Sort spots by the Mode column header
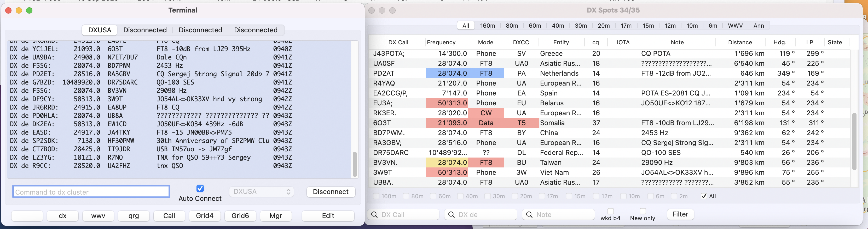Image resolution: width=868 pixels, height=229 pixels. click(x=485, y=42)
